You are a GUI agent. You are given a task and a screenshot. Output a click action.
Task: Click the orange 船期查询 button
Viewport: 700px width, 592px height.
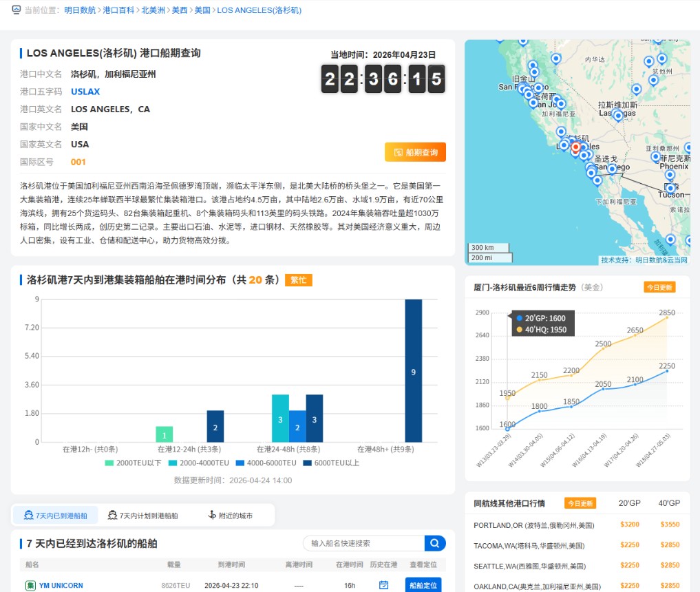(415, 152)
